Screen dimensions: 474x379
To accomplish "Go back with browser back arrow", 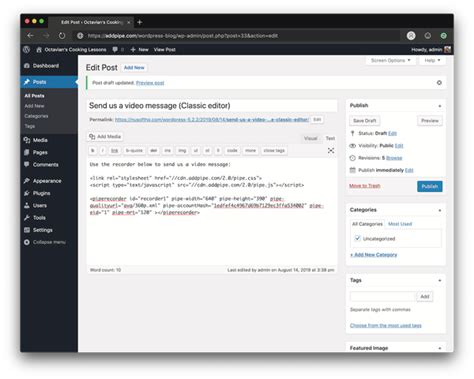I will click(30, 35).
